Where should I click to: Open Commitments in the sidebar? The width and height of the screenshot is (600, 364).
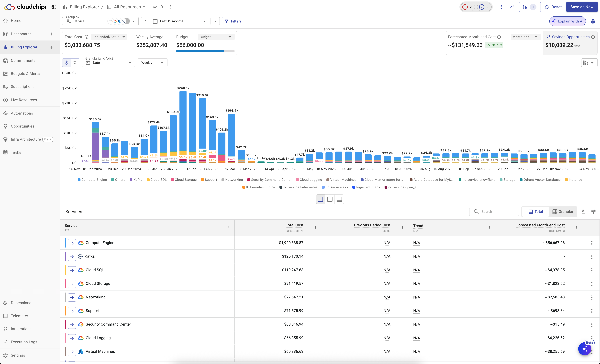(x=23, y=60)
